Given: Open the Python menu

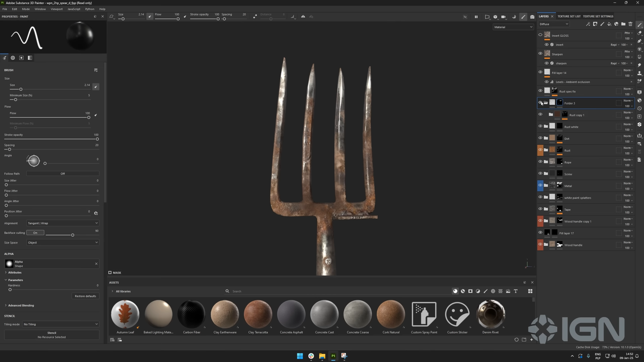Looking at the screenshot, I should tap(90, 9).
